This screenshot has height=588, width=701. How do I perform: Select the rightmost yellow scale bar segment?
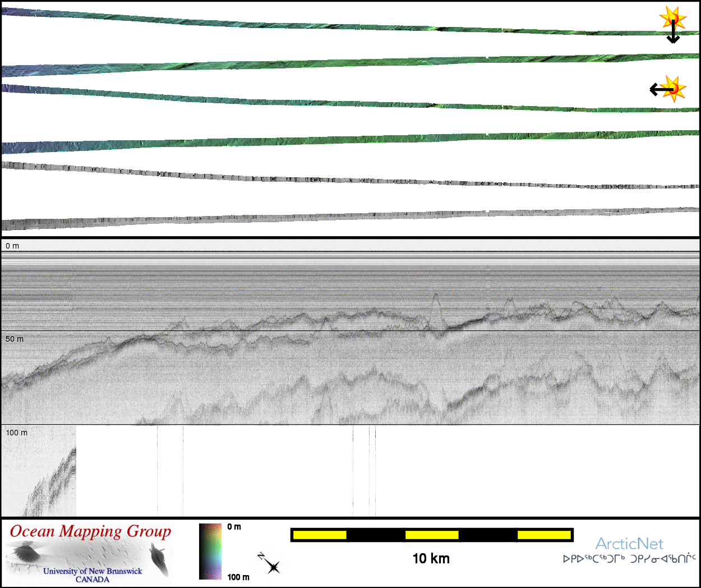(543, 535)
